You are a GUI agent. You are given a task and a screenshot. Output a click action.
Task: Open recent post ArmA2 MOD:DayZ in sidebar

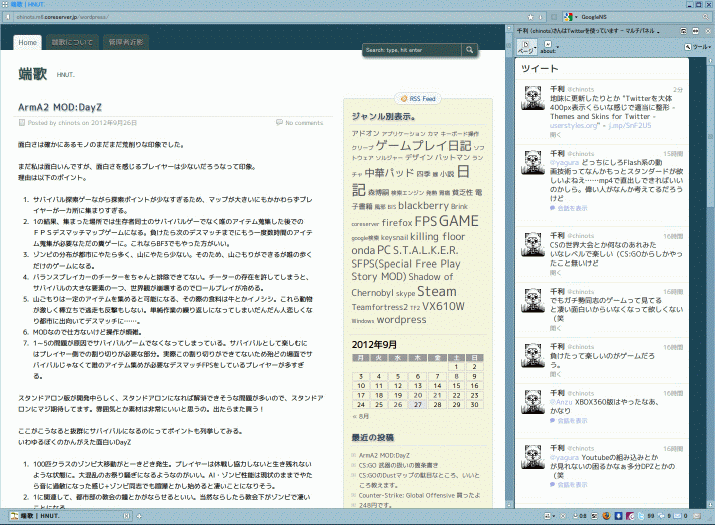point(384,455)
